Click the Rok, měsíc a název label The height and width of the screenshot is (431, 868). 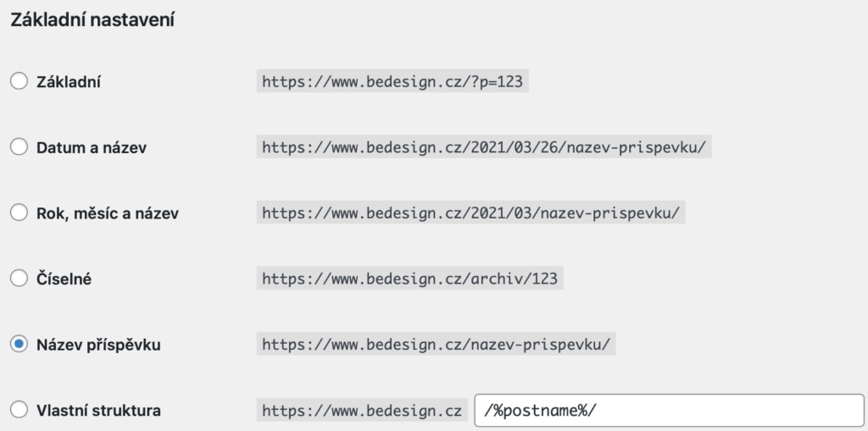click(x=108, y=213)
